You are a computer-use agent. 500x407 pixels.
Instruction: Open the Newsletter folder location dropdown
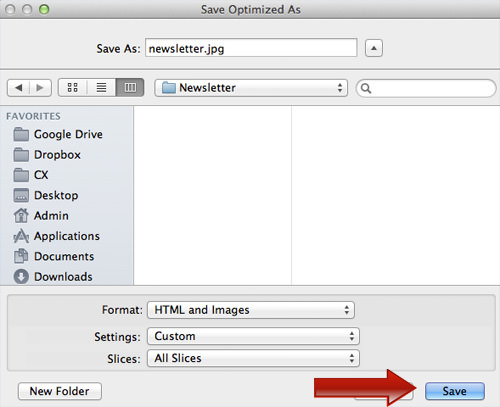pyautogui.click(x=251, y=88)
